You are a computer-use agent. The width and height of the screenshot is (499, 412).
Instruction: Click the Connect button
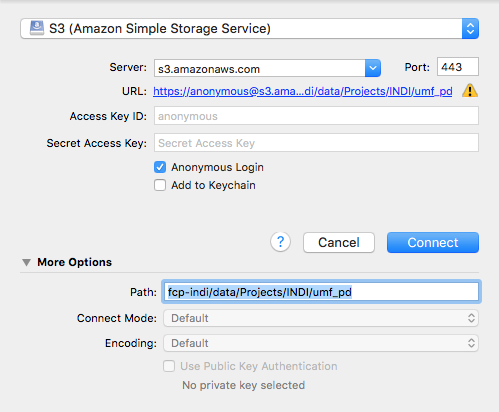(x=433, y=242)
